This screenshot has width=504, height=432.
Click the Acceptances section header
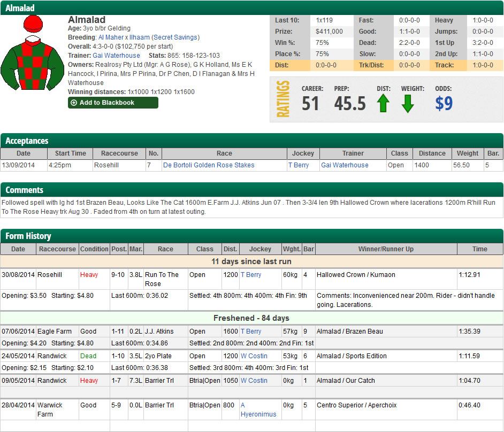251,141
